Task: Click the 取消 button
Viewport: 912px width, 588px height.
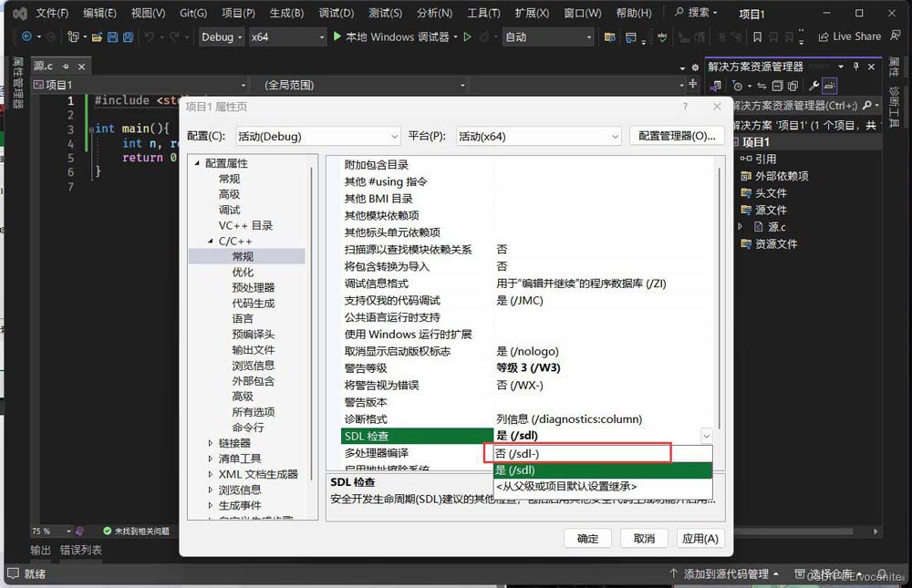Action: tap(644, 539)
